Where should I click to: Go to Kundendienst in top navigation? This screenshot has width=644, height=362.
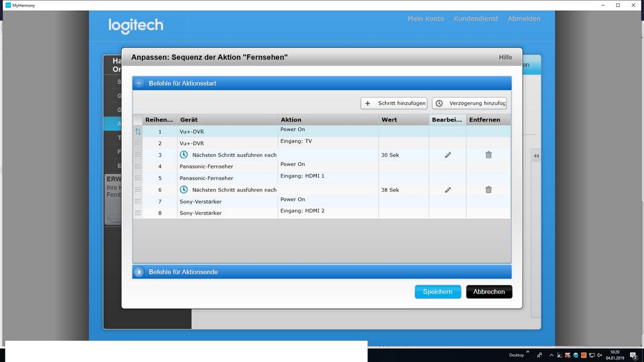pos(476,19)
